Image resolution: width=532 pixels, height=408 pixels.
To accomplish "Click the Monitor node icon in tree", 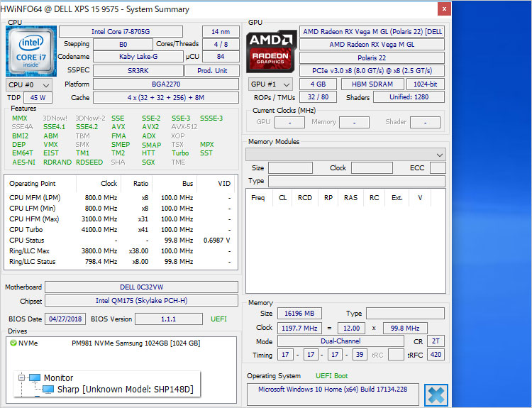I will 34,378.
